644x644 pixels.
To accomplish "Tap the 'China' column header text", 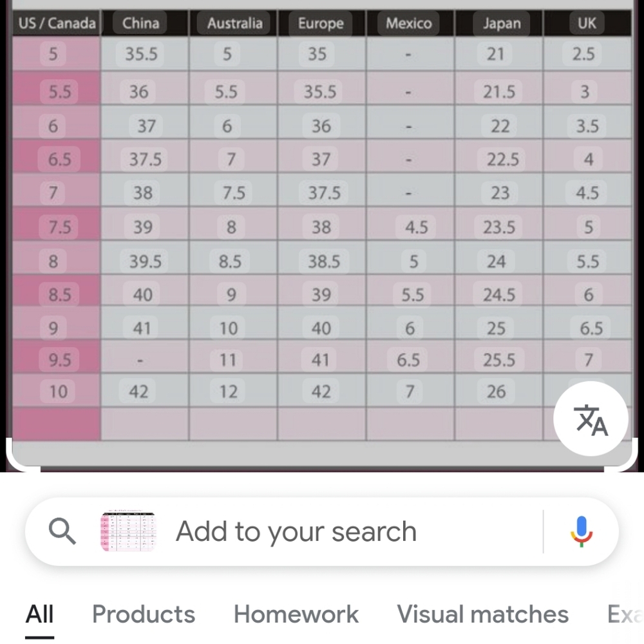I will (140, 24).
